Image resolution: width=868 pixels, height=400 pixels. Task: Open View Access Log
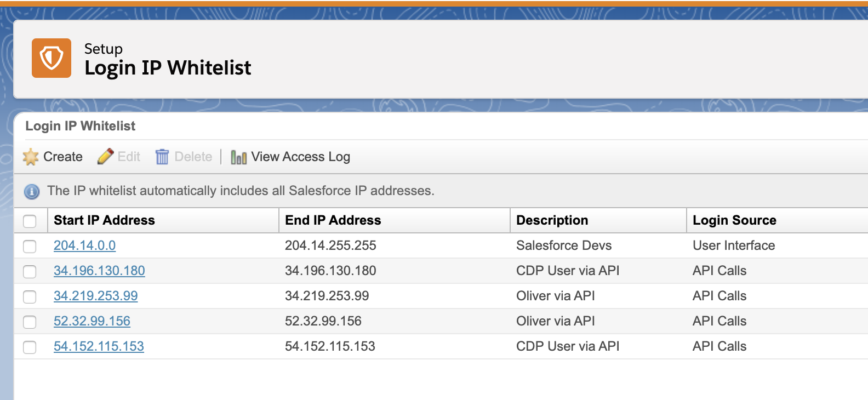(301, 157)
